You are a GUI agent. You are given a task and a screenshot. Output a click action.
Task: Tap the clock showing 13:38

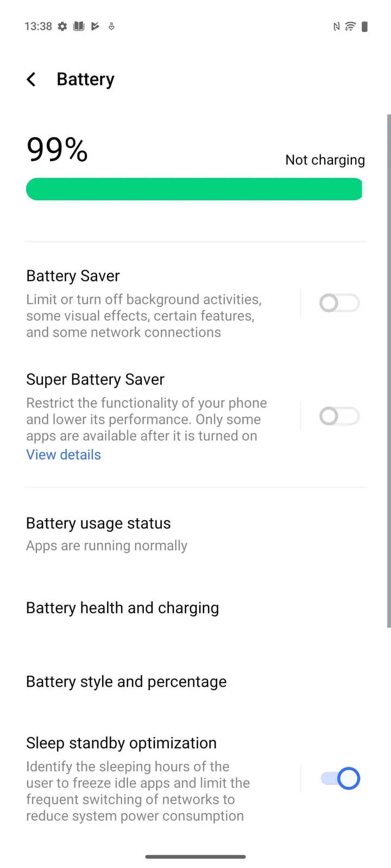[x=38, y=26]
